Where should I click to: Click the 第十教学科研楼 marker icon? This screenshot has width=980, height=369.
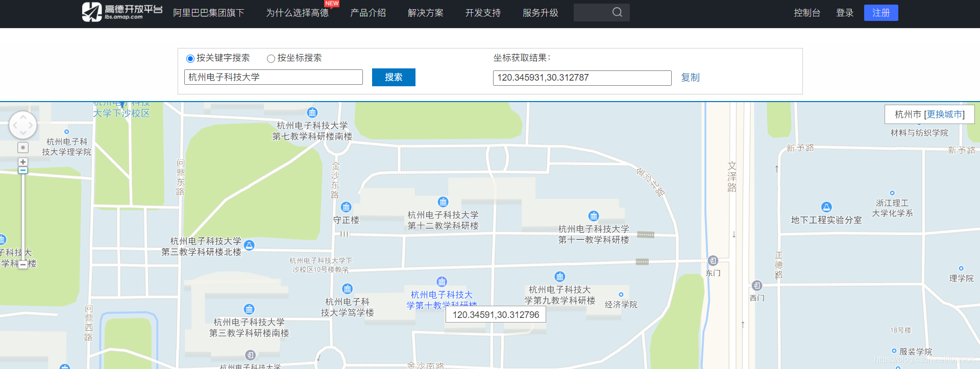442,282
